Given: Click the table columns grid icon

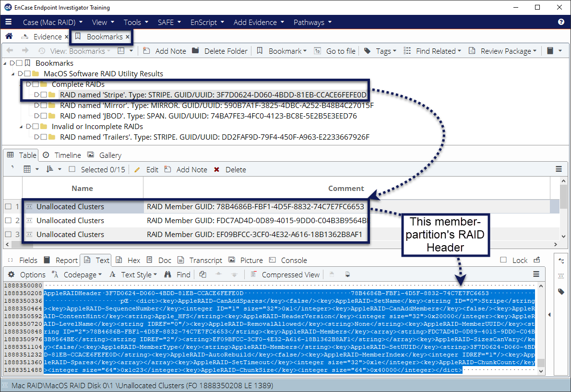Looking at the screenshot, I should [x=27, y=169].
